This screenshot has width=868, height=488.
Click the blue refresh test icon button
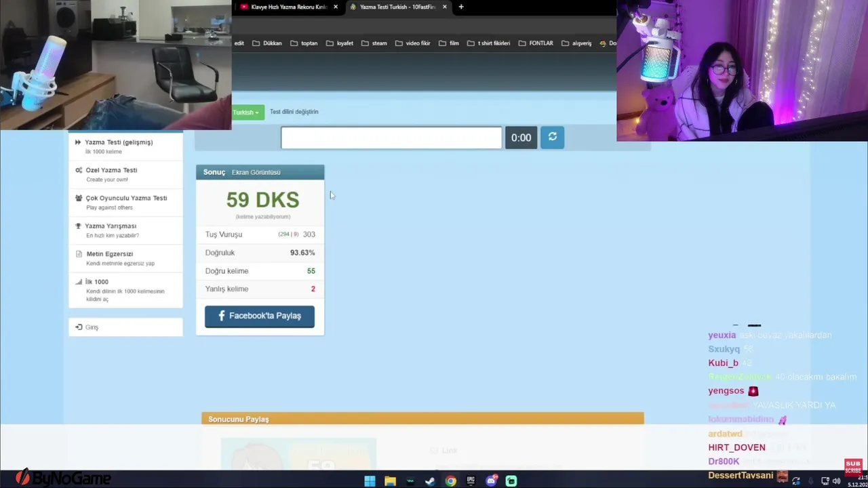tap(552, 138)
